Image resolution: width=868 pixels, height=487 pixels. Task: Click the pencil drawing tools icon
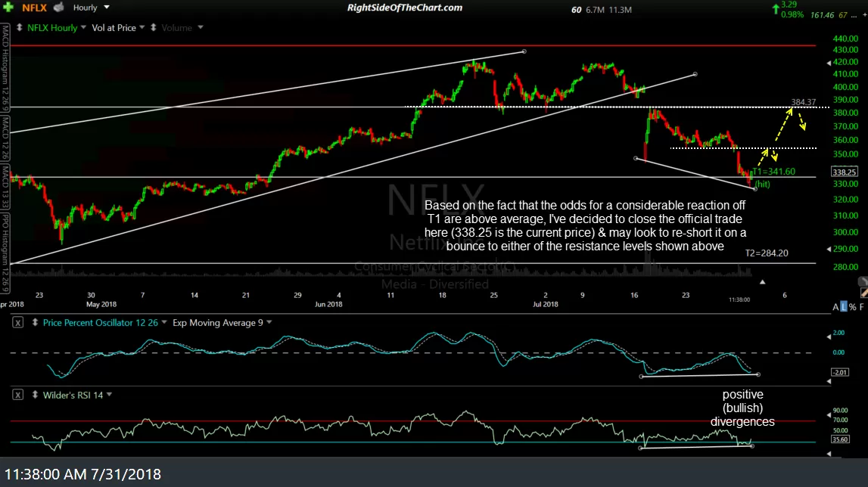tap(863, 293)
